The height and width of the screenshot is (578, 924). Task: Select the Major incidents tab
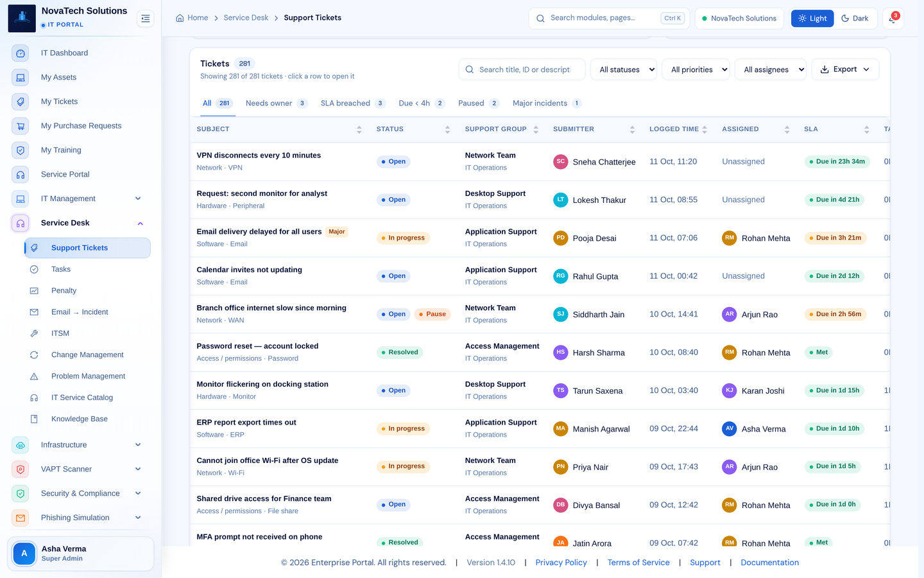pyautogui.click(x=547, y=103)
